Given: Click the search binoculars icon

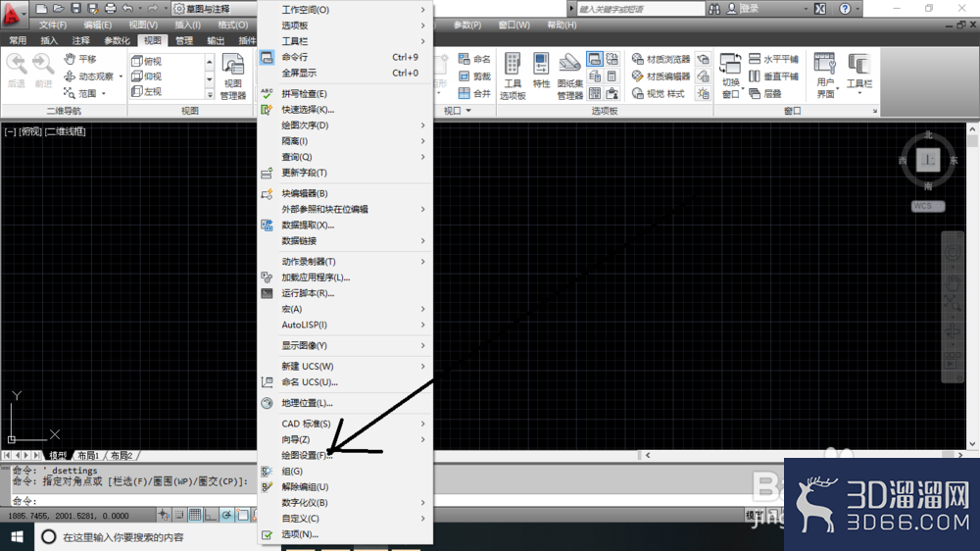Looking at the screenshot, I should (x=714, y=9).
